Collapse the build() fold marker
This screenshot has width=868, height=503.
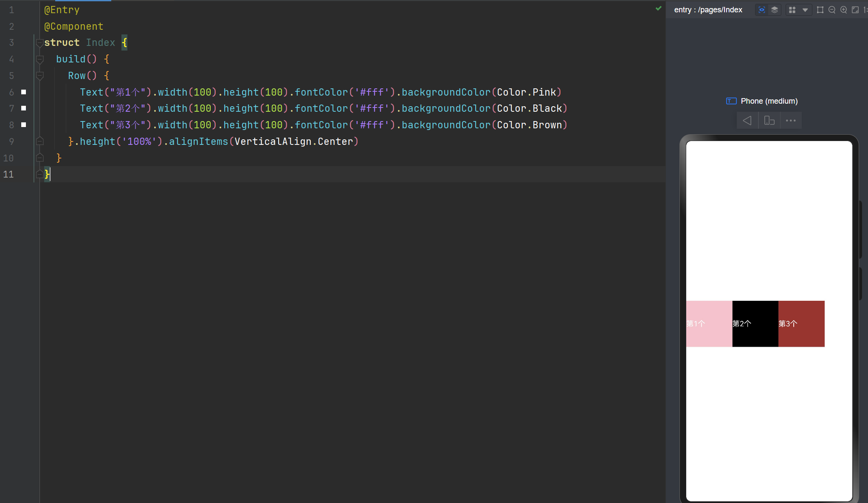39,59
